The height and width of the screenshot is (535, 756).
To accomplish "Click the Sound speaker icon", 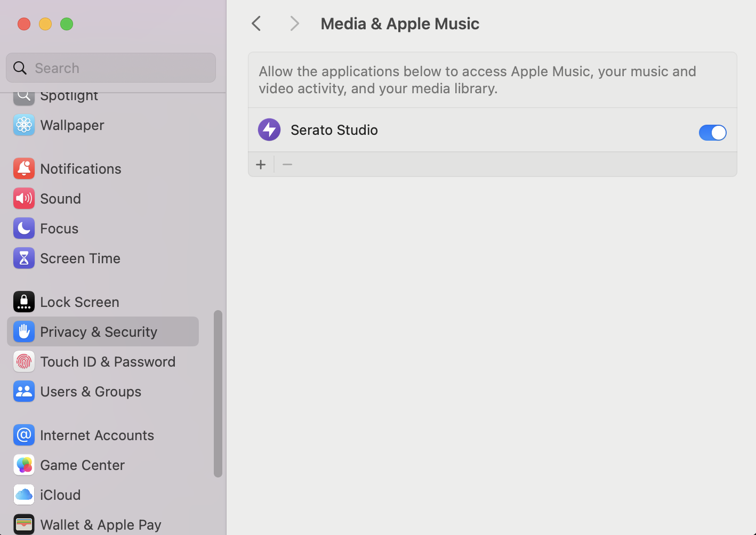I will click(24, 198).
